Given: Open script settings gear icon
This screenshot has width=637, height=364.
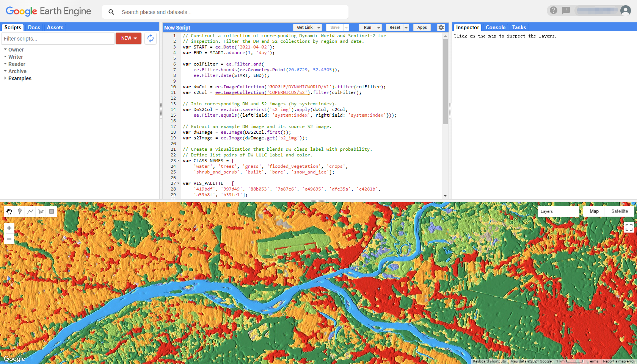Looking at the screenshot, I should click(441, 27).
